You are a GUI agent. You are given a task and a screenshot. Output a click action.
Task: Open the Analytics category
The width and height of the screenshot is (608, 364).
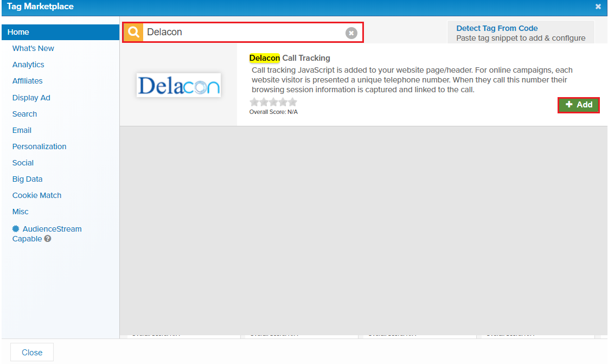point(28,65)
